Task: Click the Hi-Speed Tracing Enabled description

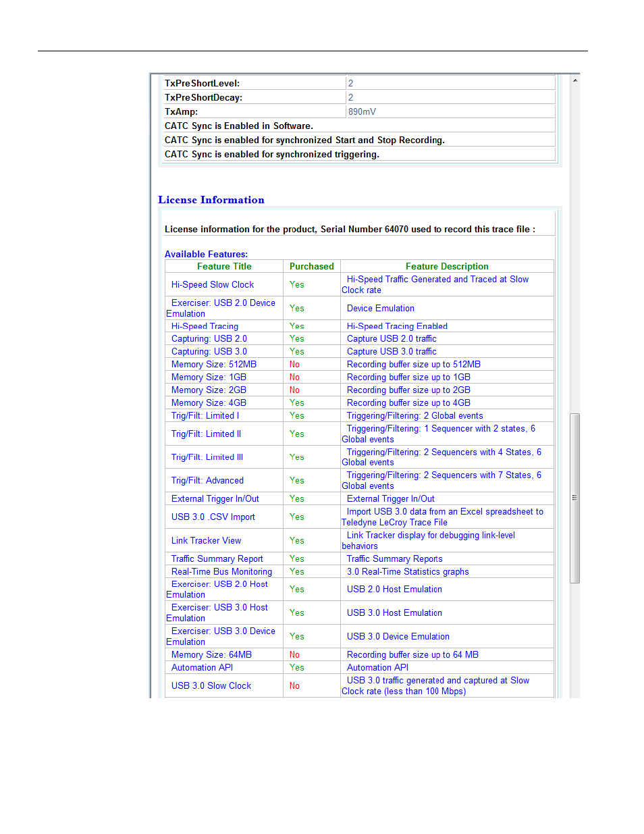Action: tap(397, 326)
